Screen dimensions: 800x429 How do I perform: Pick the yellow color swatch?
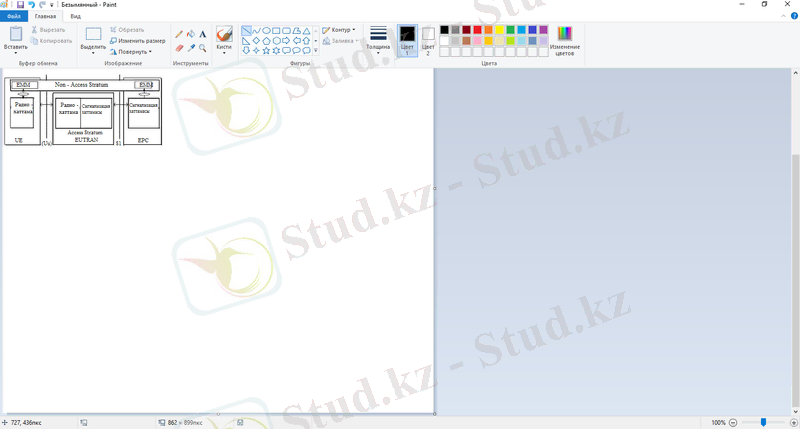pos(499,30)
